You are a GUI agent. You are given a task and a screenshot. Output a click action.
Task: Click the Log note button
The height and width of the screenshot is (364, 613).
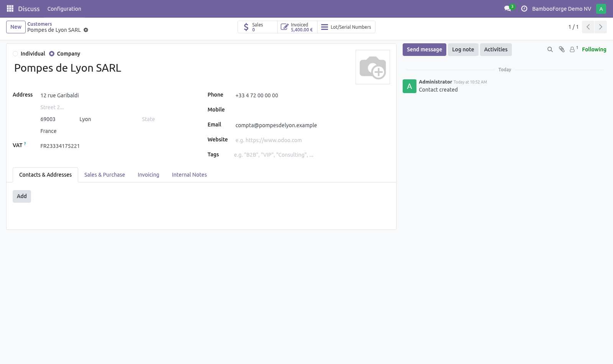tap(463, 49)
